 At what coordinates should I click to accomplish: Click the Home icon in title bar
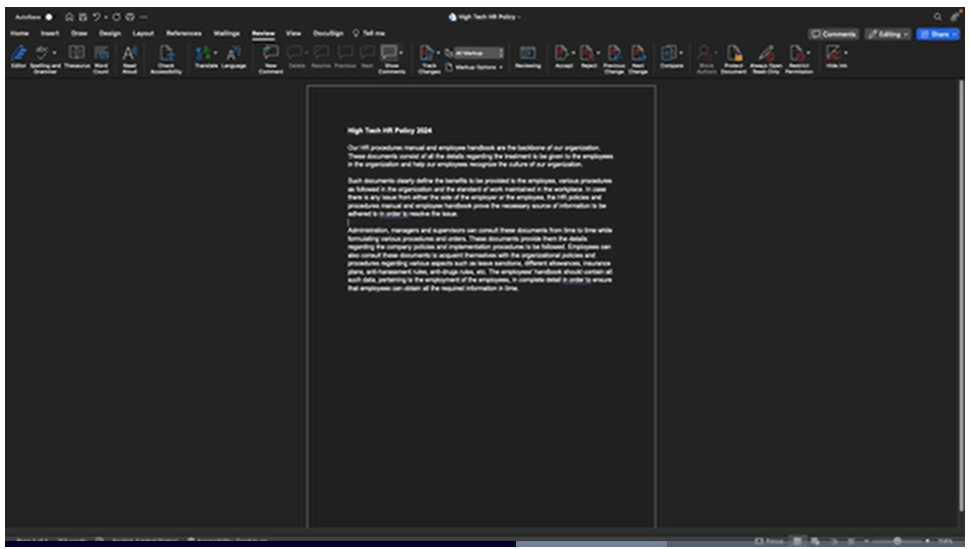coord(69,17)
